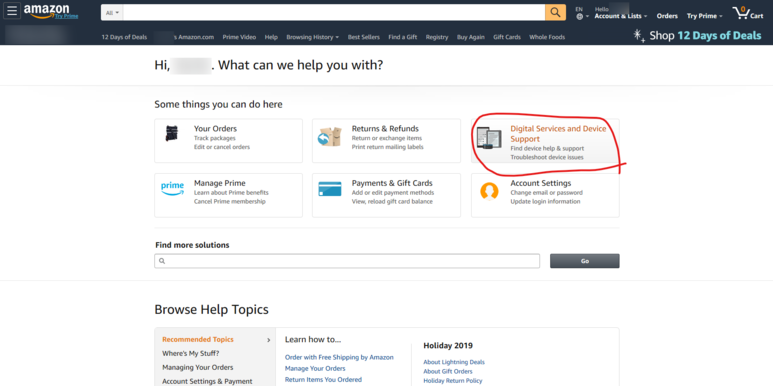Select Account Settings & Payment topic
This screenshot has height=386, width=773.
(207, 381)
